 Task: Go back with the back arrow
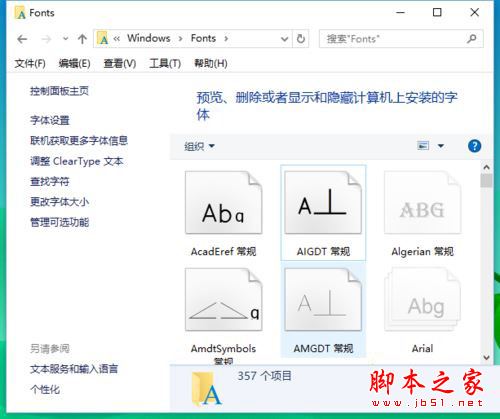pyautogui.click(x=22, y=39)
